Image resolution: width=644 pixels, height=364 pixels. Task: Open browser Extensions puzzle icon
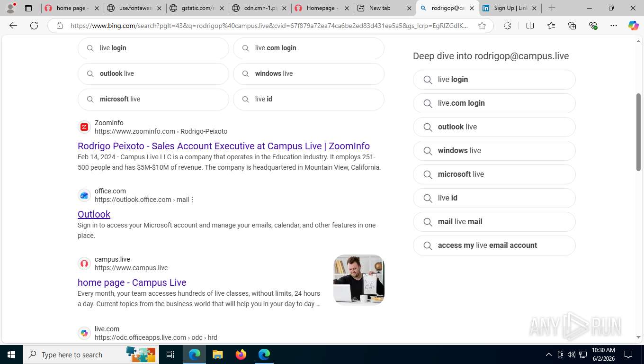(x=507, y=26)
